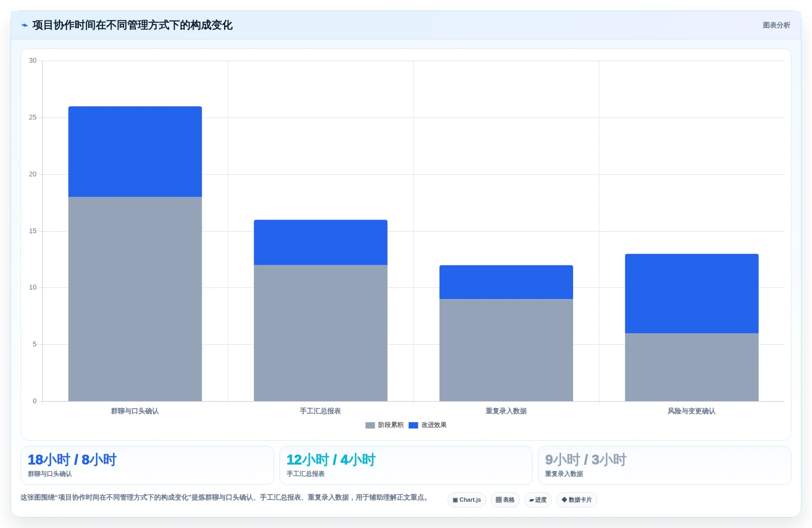
Task: Click the 表格 tag chip
Action: [505, 500]
